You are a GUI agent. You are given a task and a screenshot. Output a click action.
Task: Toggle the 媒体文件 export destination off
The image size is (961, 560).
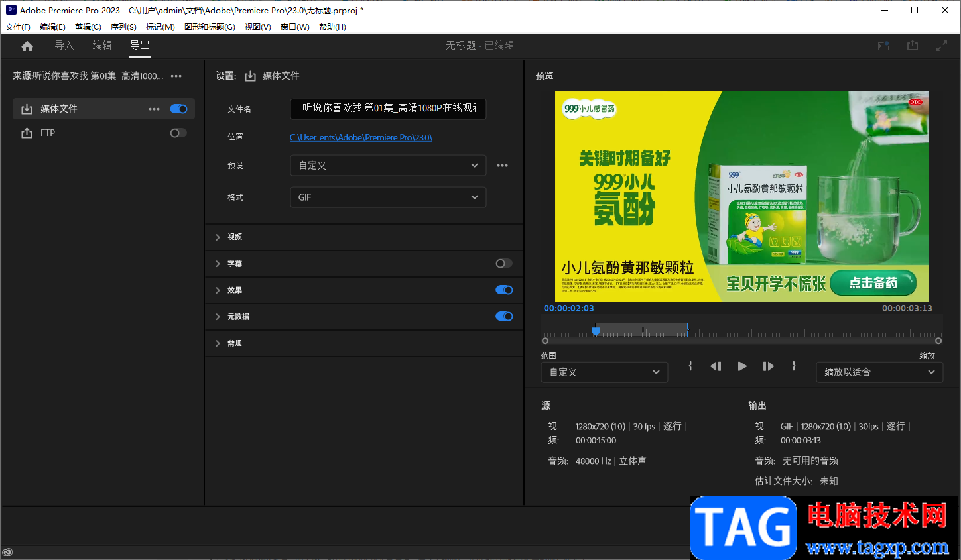178,109
